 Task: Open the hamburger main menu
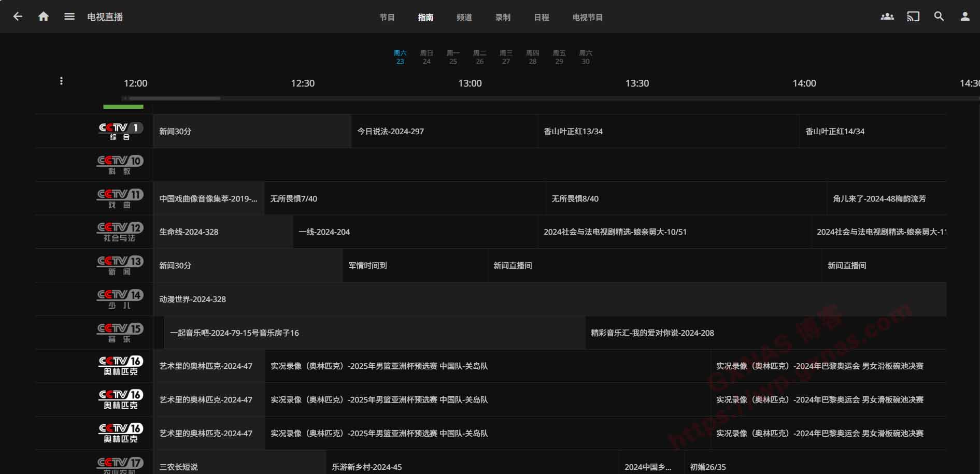pyautogui.click(x=69, y=17)
